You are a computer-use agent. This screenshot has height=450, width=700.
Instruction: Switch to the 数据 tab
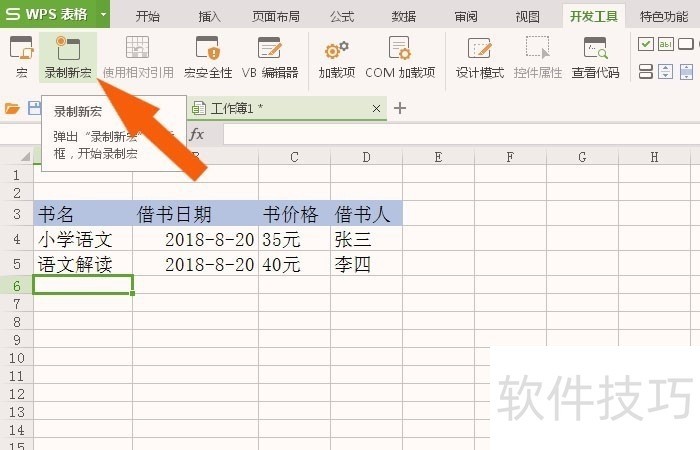coord(404,17)
